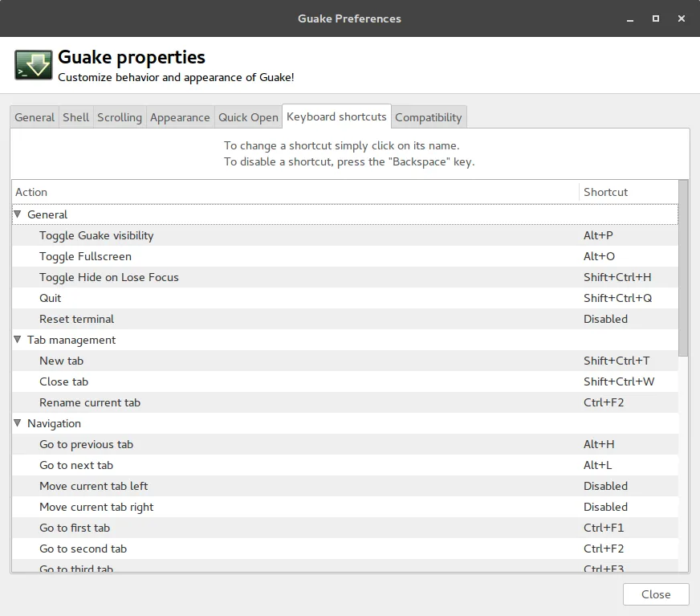The width and height of the screenshot is (700, 616).
Task: Click the Tab management group label
Action: pos(71,340)
